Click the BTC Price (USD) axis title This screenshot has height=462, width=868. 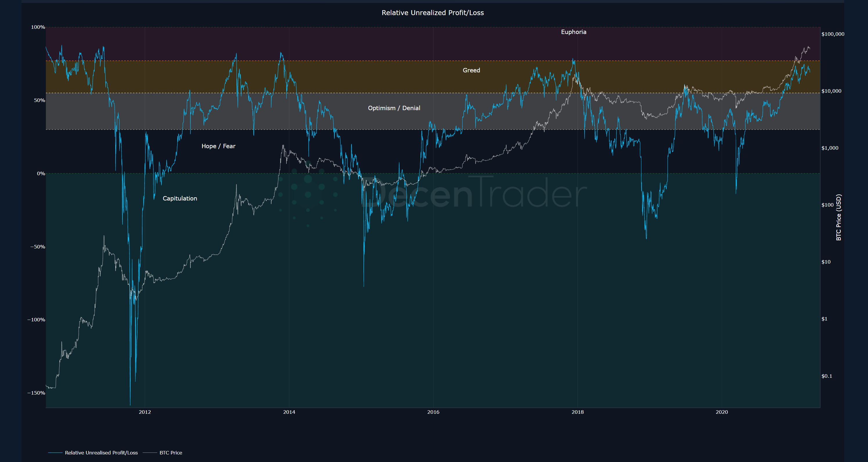point(839,217)
